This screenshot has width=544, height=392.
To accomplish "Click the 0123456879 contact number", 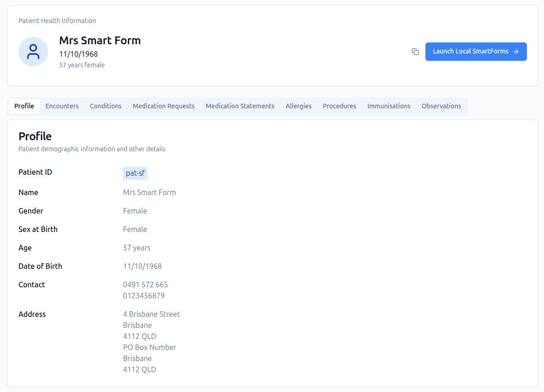I will (143, 296).
